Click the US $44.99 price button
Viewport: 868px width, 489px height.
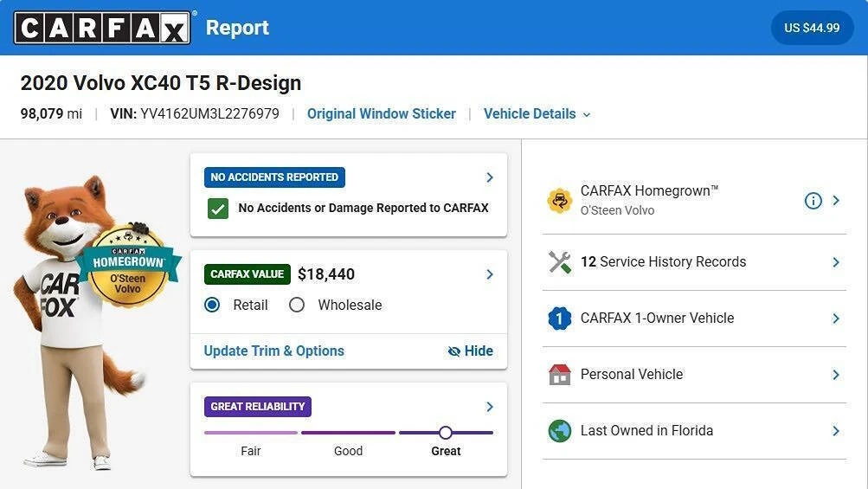812,28
